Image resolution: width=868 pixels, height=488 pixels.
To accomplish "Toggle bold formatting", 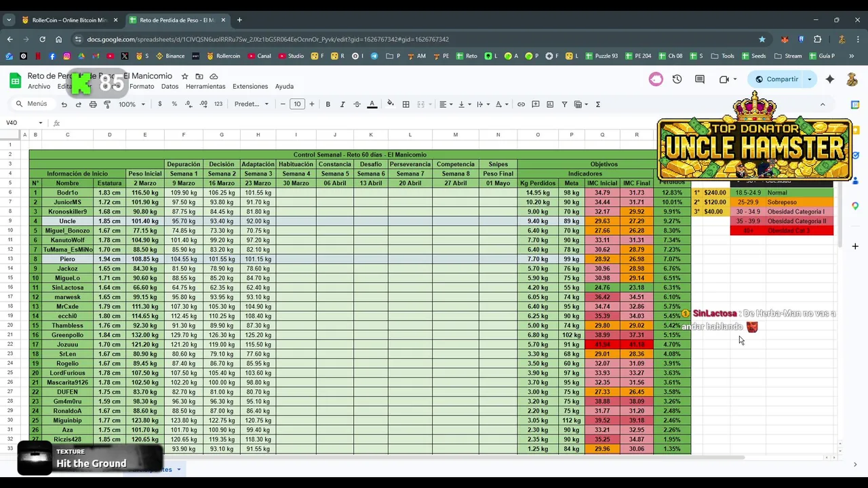I will pyautogui.click(x=328, y=104).
